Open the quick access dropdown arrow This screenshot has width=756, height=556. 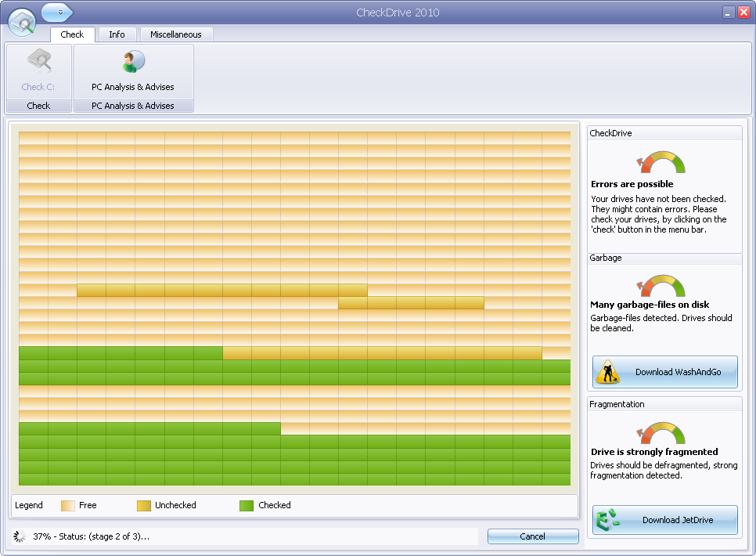(x=60, y=13)
